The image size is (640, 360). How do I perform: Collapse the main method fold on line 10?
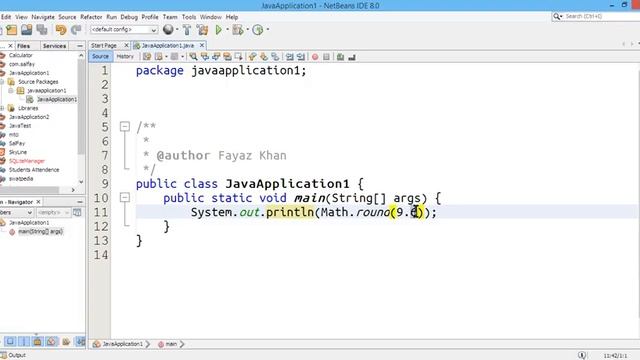(125, 198)
